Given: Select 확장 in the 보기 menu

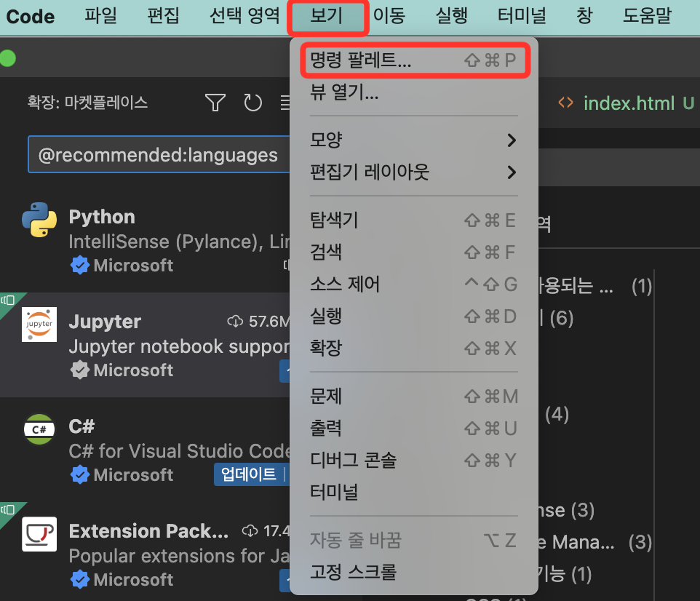Looking at the screenshot, I should (x=413, y=348).
